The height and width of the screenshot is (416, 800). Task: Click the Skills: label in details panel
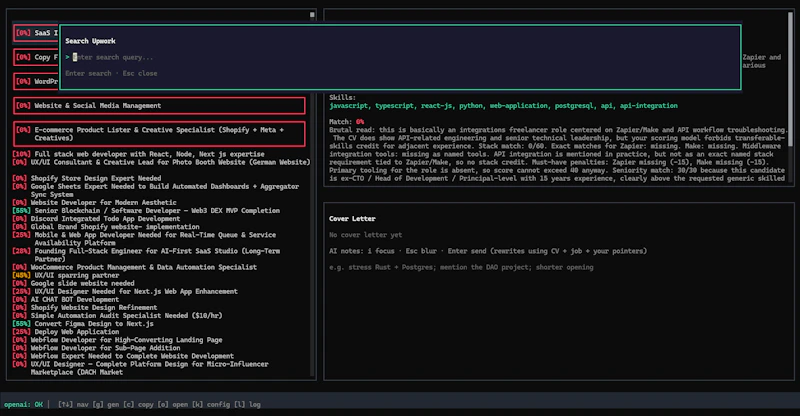(342, 97)
